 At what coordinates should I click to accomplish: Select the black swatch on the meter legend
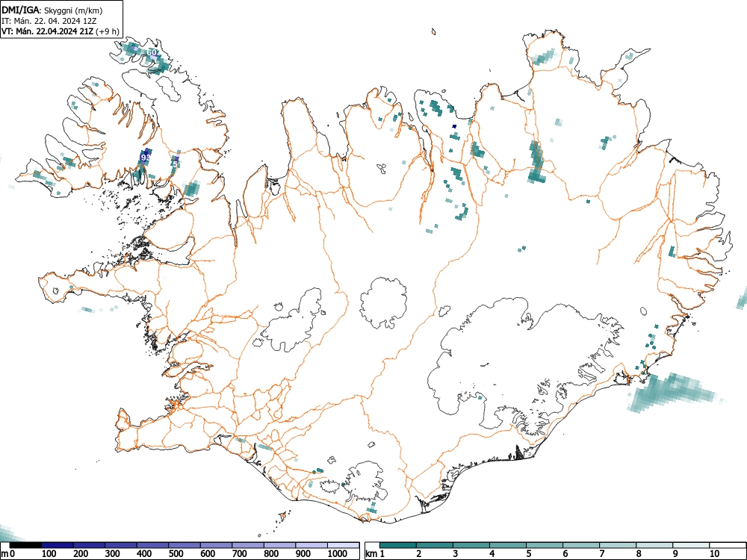[x=25, y=545]
